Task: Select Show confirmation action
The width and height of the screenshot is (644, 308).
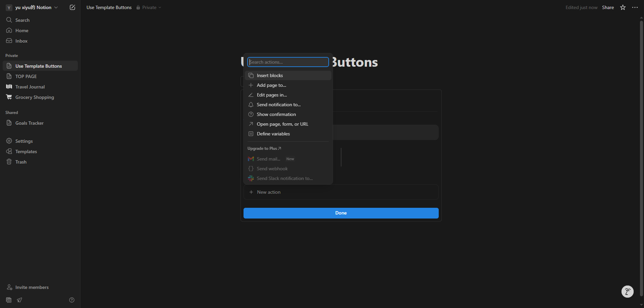Action: tap(288, 114)
